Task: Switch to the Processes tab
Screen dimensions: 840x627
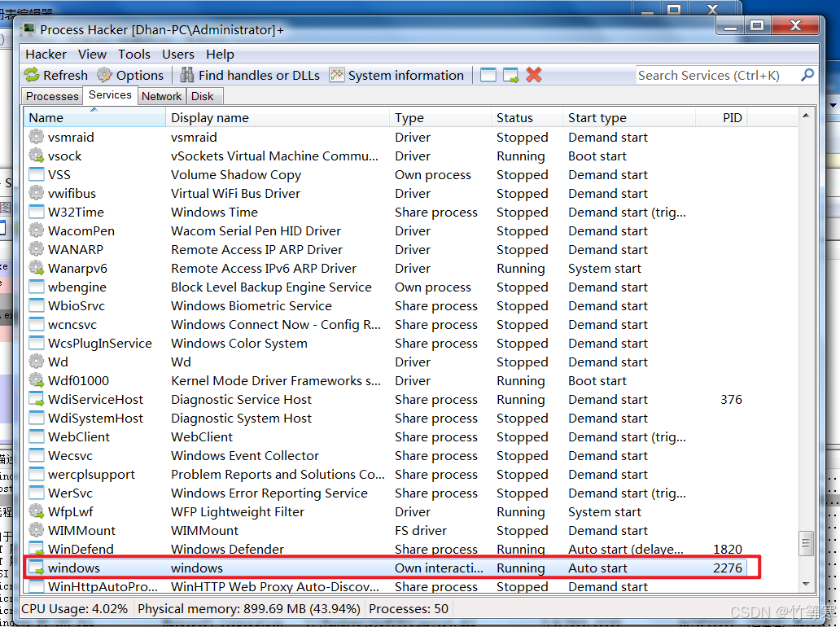Action: point(52,96)
